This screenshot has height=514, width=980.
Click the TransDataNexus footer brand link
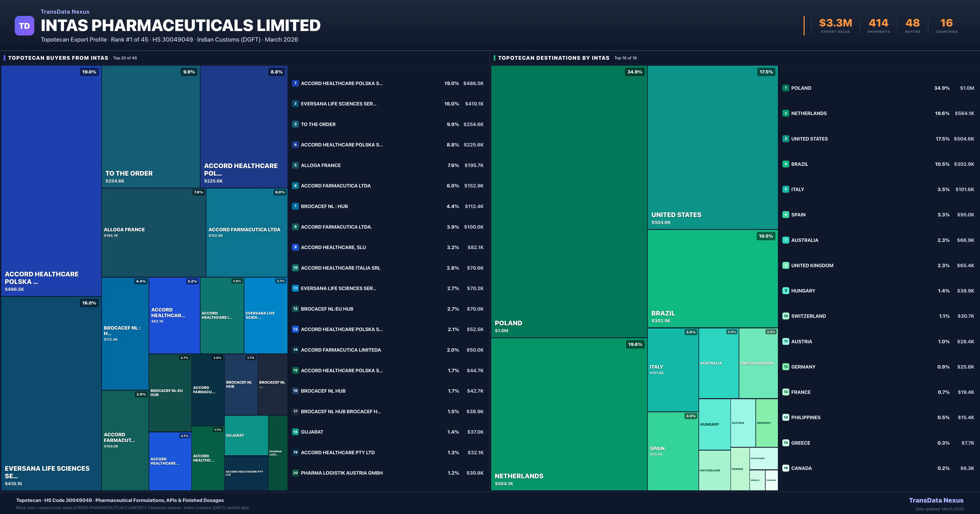point(936,500)
